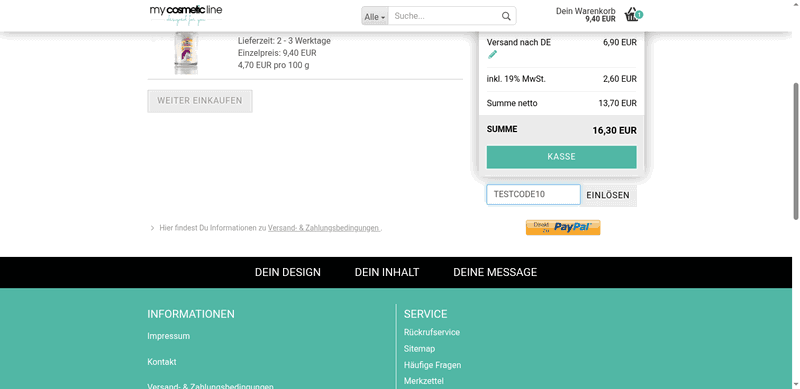
Task: Pay with the Direkt zu PayPal button
Action: click(x=563, y=227)
